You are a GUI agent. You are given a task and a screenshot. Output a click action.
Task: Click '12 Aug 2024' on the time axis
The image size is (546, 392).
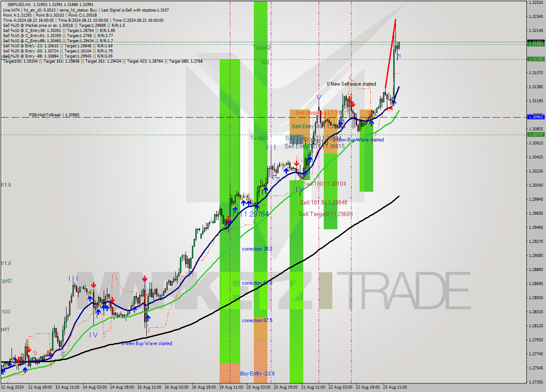[x=12, y=387]
